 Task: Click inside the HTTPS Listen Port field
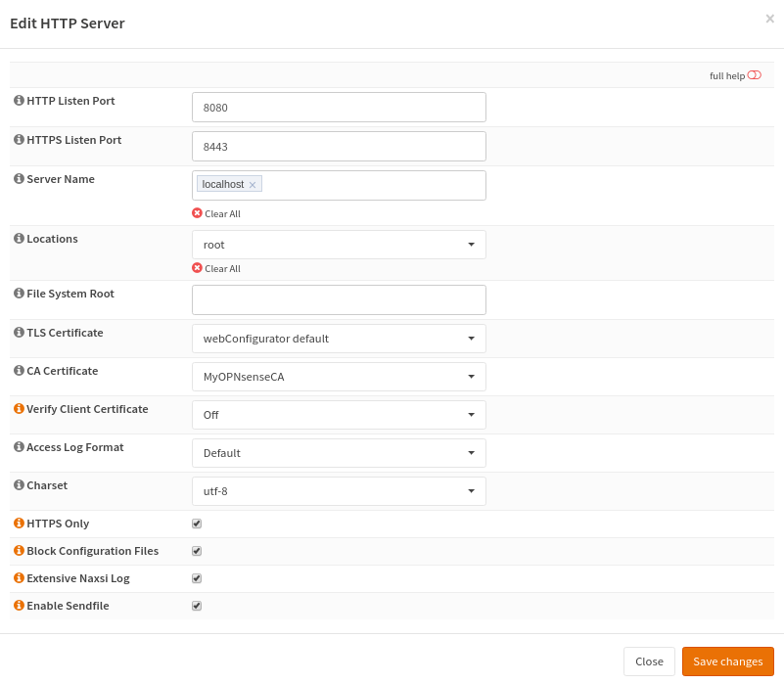tap(338, 146)
